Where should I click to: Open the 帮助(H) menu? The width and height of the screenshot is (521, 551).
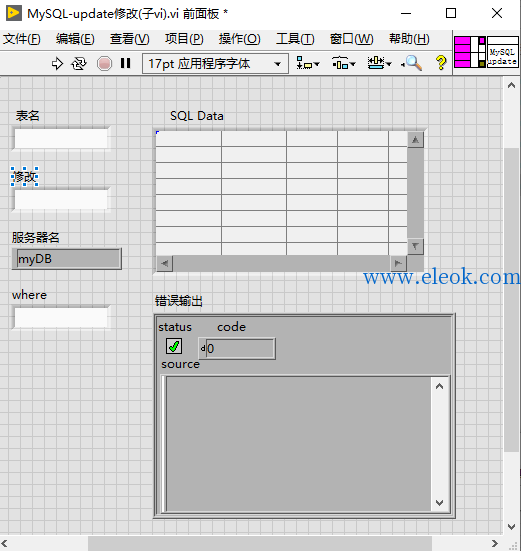click(x=409, y=39)
